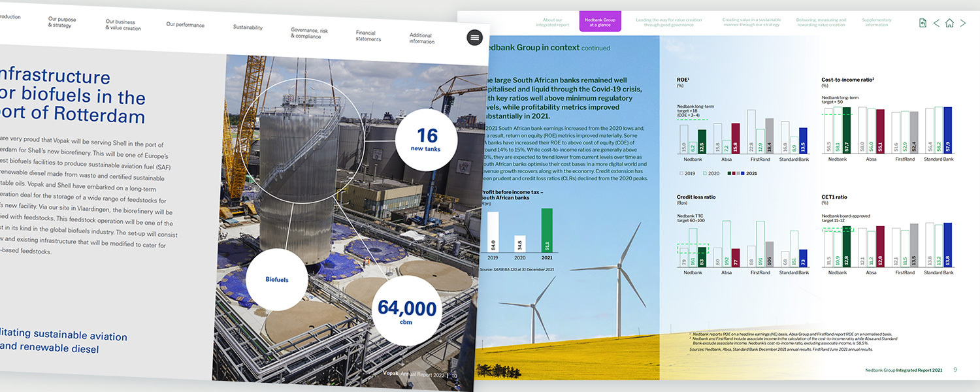Viewport: 980px width, 392px height.
Task: Switch to the 'About our integrated report' tab
Action: click(x=553, y=23)
